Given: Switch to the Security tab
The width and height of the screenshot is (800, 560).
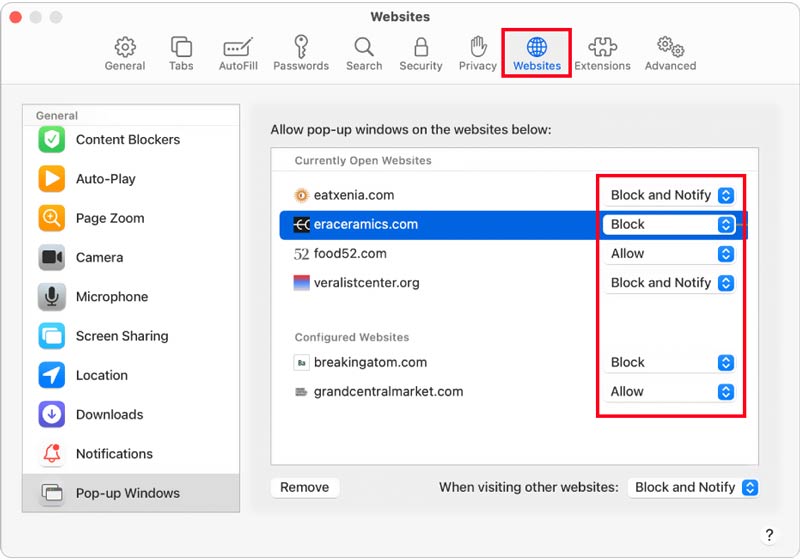Looking at the screenshot, I should 421,54.
